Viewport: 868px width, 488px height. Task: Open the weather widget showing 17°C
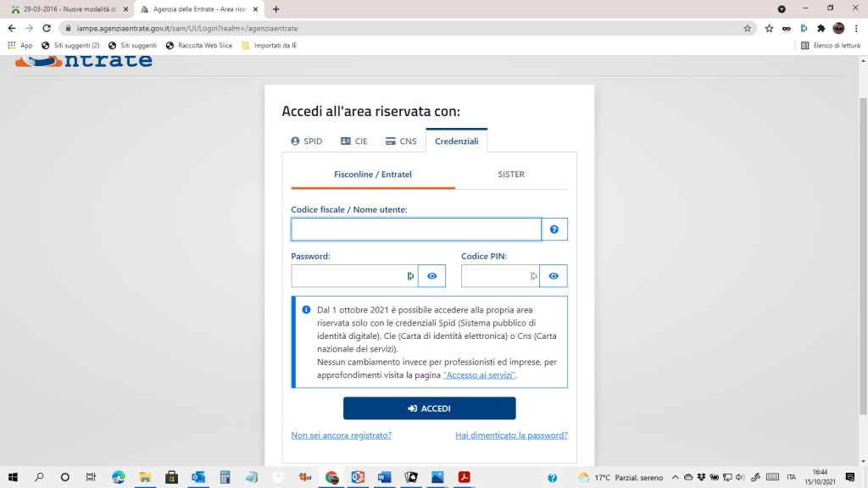pos(620,477)
